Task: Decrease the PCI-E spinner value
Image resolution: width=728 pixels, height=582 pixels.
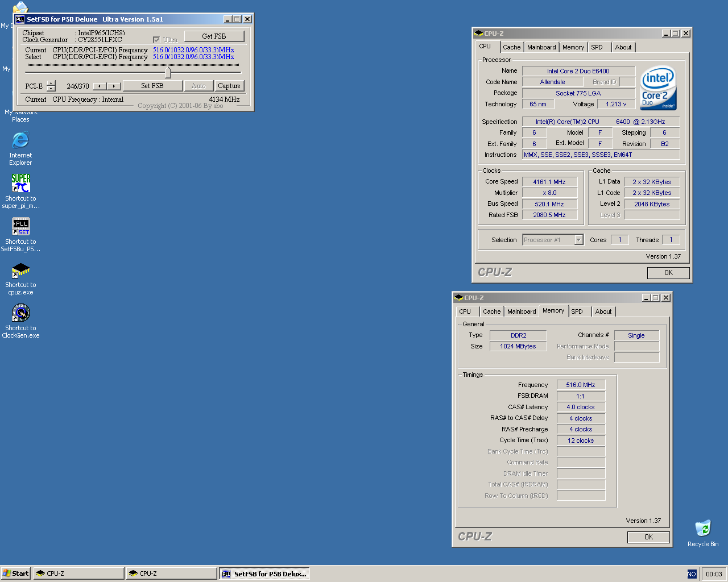Action: tap(51, 89)
